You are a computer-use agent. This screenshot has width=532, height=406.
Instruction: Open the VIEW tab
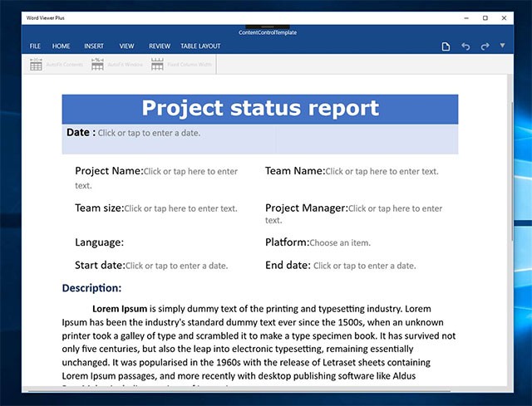pyautogui.click(x=126, y=46)
